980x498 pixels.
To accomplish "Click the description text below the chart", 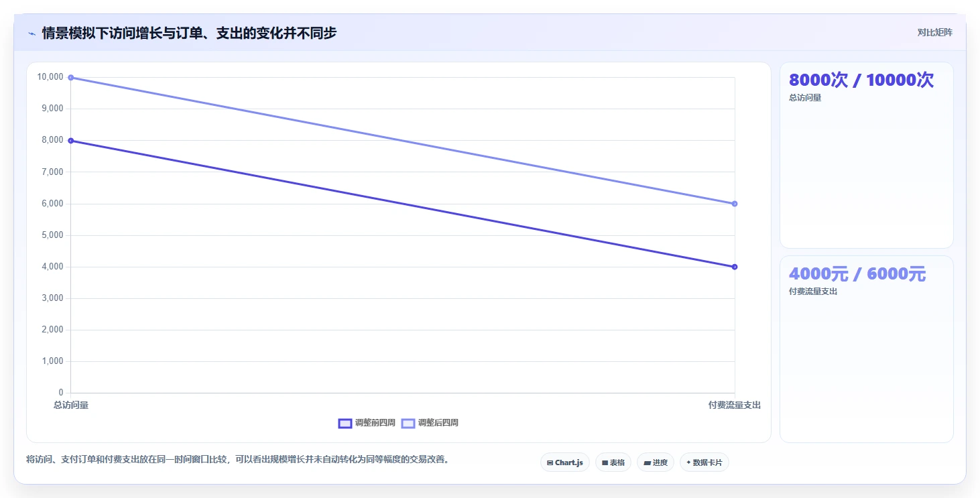I will [237, 460].
